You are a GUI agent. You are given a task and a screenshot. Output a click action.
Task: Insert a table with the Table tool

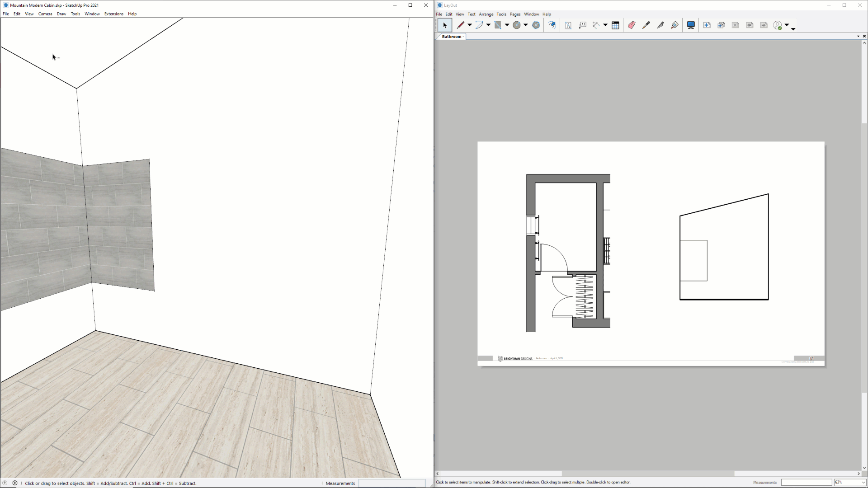click(x=616, y=25)
